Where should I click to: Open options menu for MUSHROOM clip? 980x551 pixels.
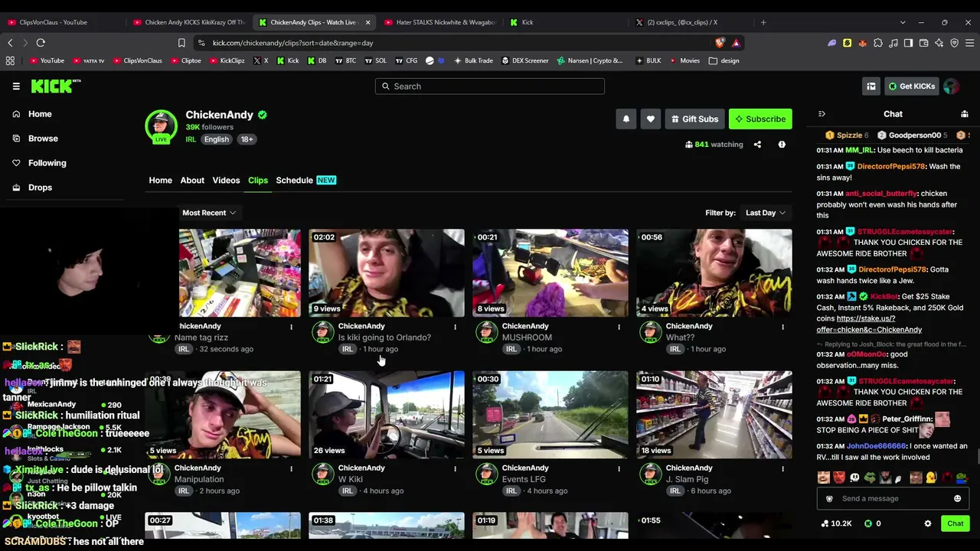coord(619,328)
